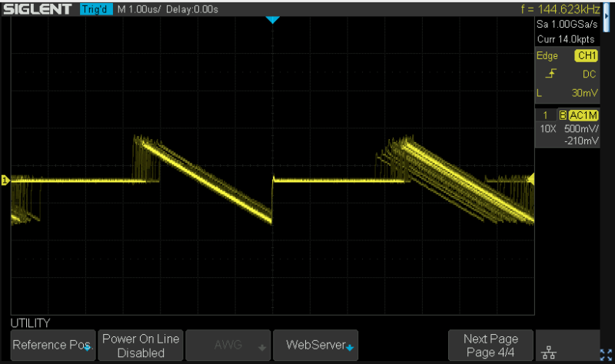This screenshot has height=364, width=615.
Task: Click the channel 1 ground level marker
Action: pos(5,180)
